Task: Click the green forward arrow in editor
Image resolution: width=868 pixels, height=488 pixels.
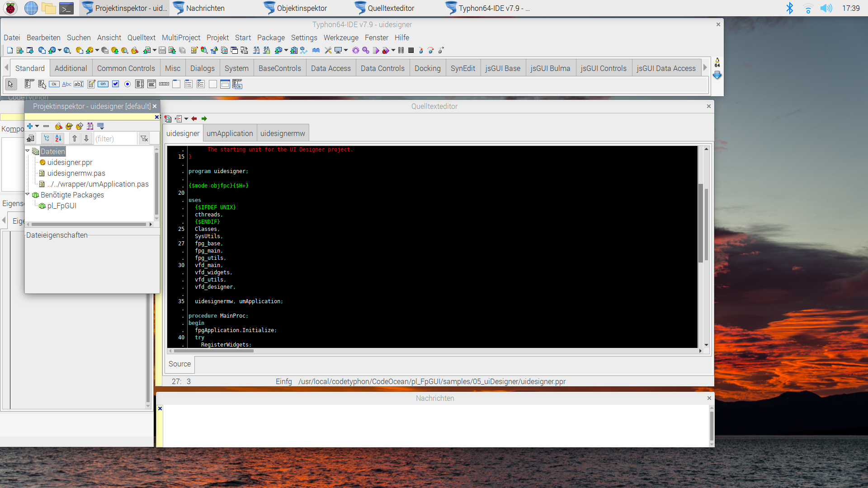Action: [x=204, y=119]
